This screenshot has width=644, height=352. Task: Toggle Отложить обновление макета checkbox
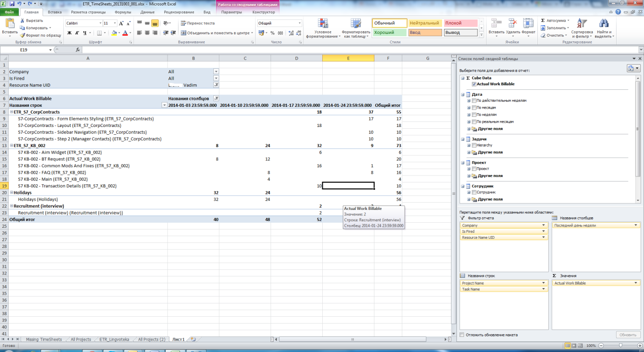coord(461,335)
